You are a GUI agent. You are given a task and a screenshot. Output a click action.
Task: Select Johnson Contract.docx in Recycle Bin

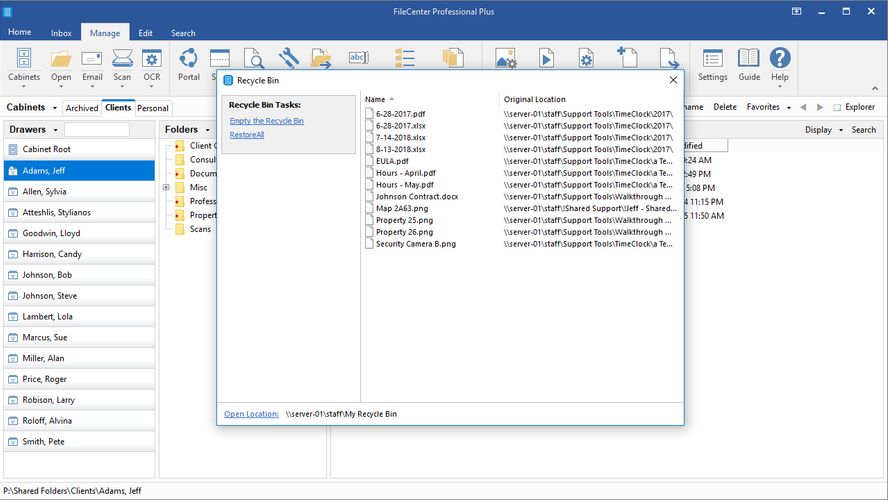click(x=417, y=197)
